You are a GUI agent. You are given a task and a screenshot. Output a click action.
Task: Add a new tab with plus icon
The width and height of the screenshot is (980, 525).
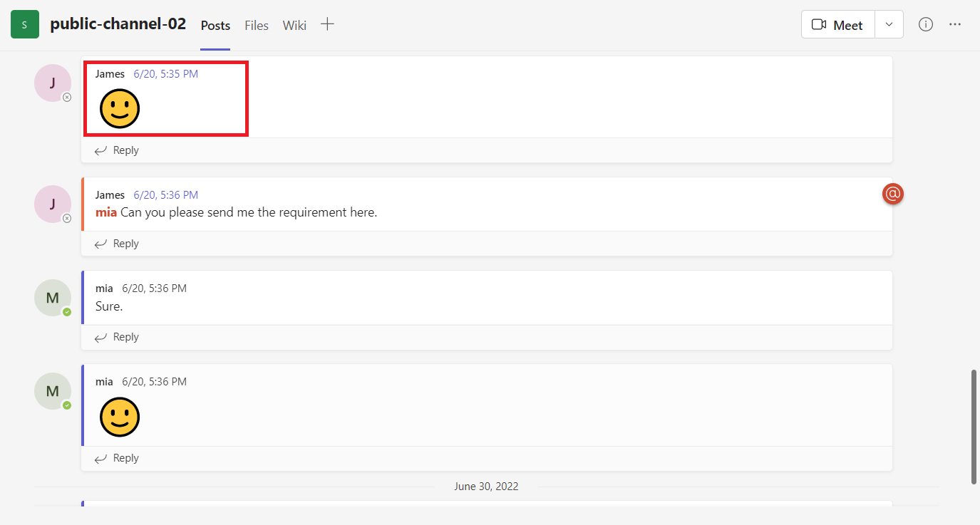pos(327,24)
